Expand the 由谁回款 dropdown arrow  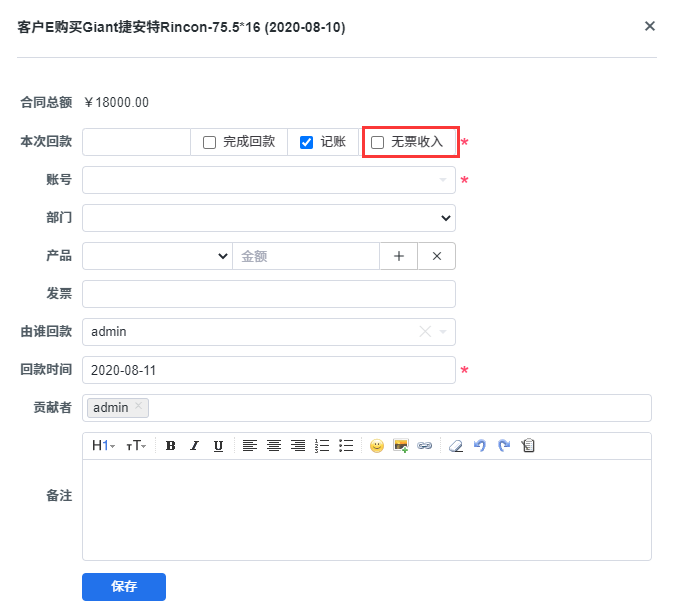[443, 331]
